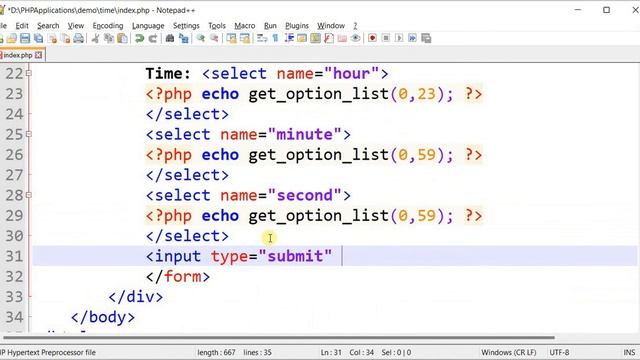Cut selection with the scissors icon
640x360 pixels.
(x=96, y=38)
